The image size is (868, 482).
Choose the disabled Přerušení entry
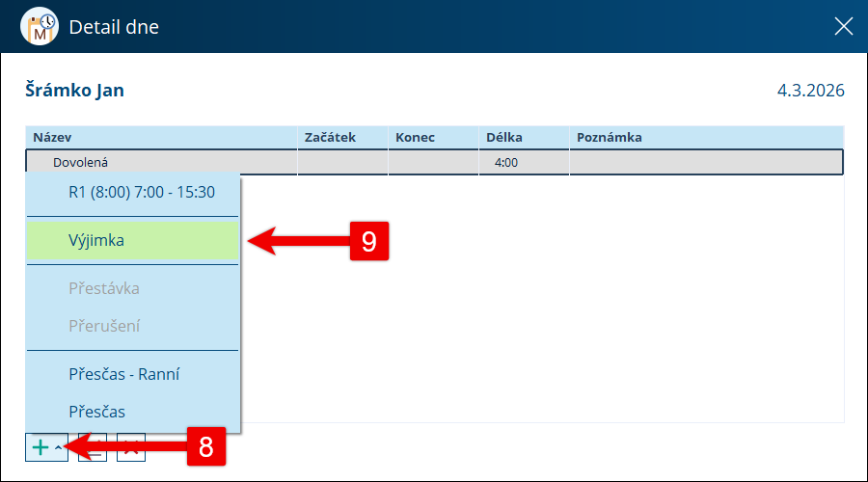coord(132,326)
